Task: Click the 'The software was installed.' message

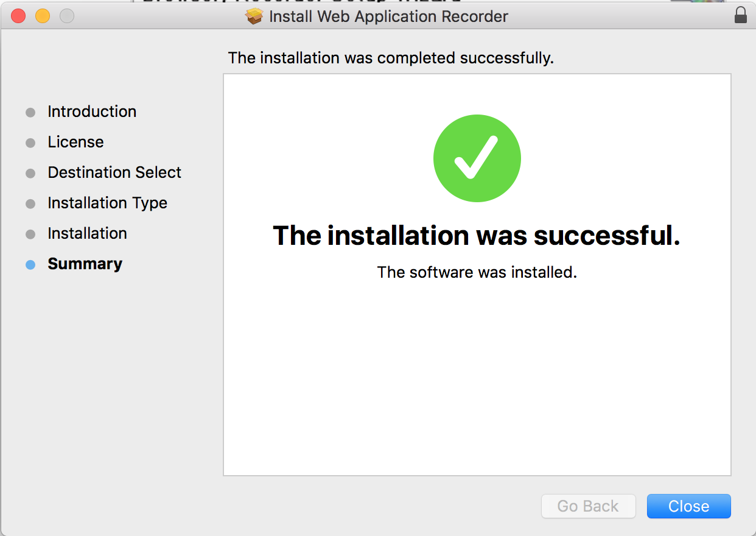Action: pyautogui.click(x=477, y=272)
